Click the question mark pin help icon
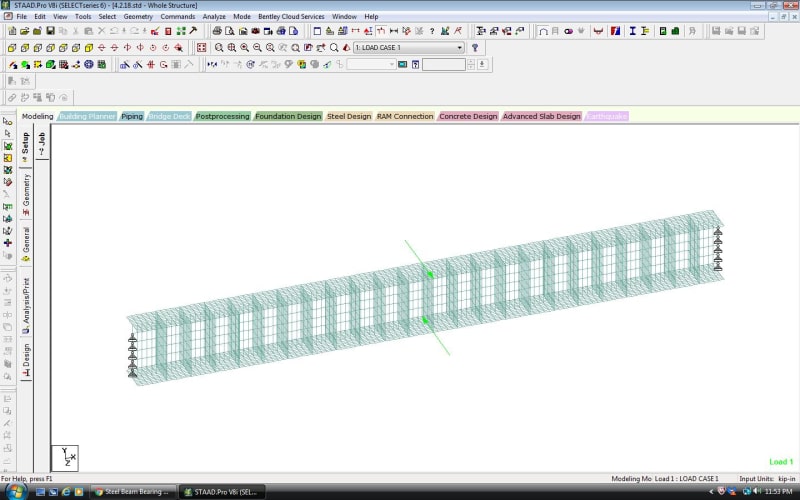This screenshot has height=500, width=800. tap(474, 48)
